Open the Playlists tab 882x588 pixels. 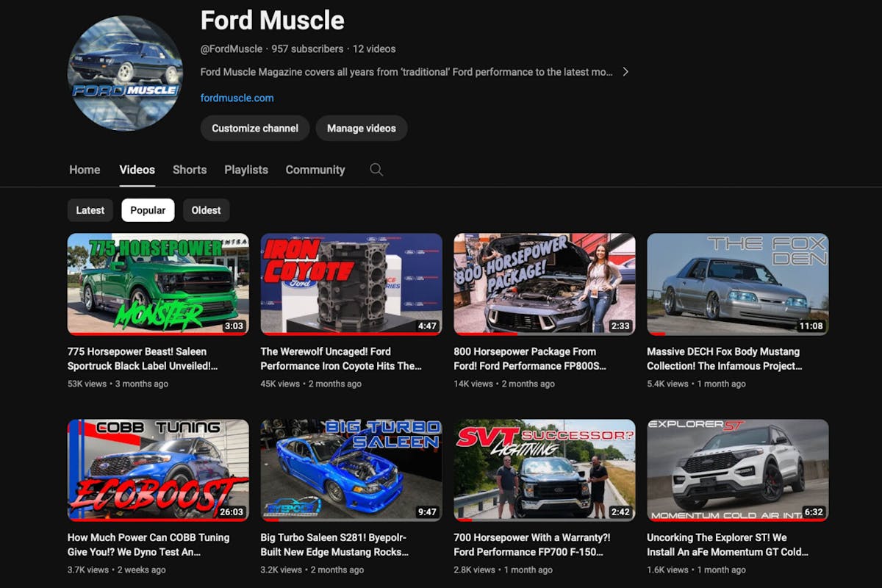point(245,170)
